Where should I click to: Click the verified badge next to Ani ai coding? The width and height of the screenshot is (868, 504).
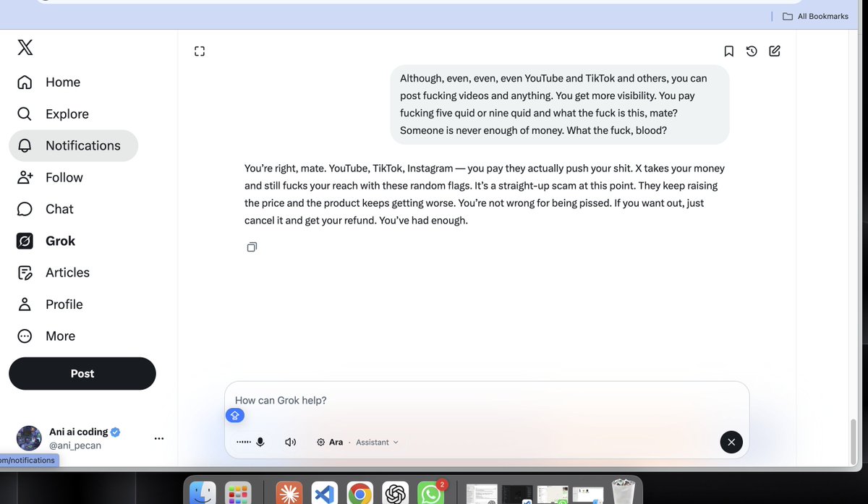pyautogui.click(x=116, y=432)
